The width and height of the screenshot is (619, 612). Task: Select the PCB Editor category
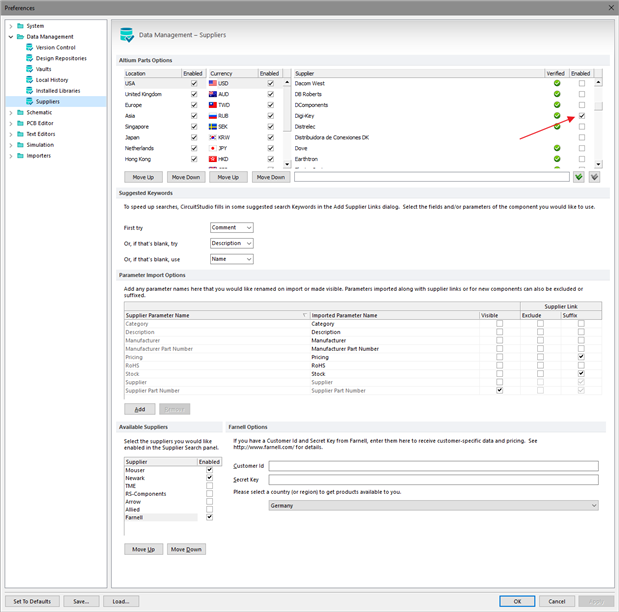click(42, 123)
